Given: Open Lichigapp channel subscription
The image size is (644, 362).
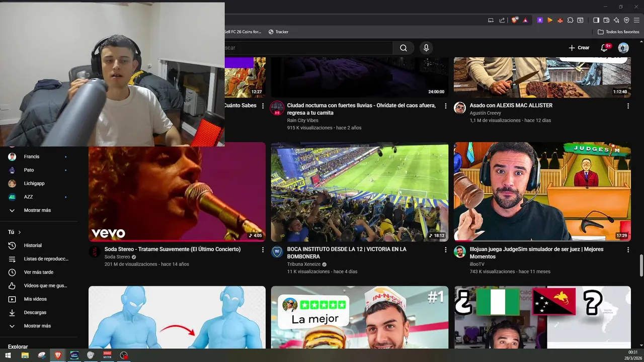Looking at the screenshot, I should tap(38, 184).
